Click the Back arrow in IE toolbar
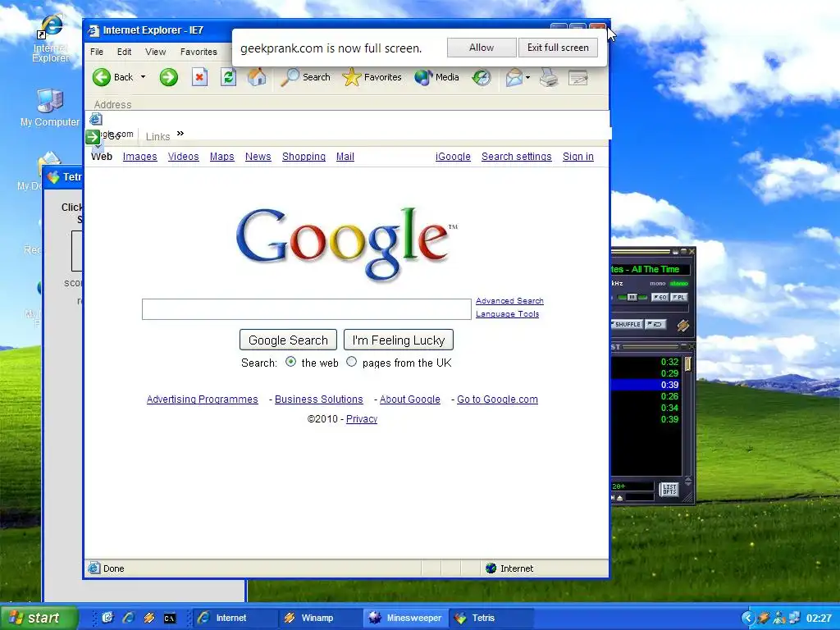 point(101,77)
